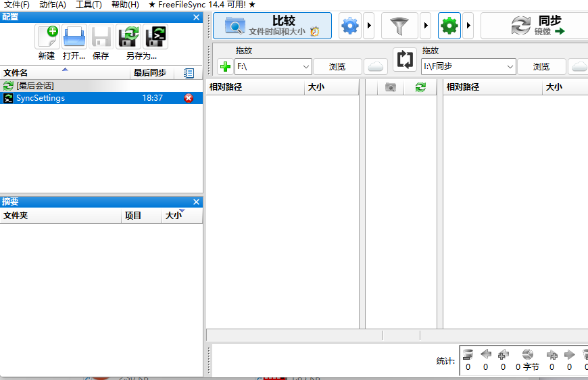
Task: Click the 统计: label
Action: pyautogui.click(x=445, y=361)
